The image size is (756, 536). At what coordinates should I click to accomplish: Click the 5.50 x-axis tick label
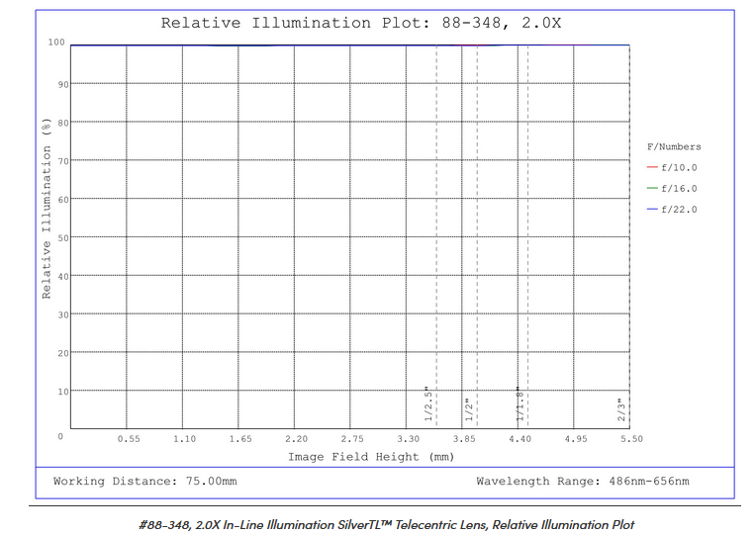[x=630, y=439]
